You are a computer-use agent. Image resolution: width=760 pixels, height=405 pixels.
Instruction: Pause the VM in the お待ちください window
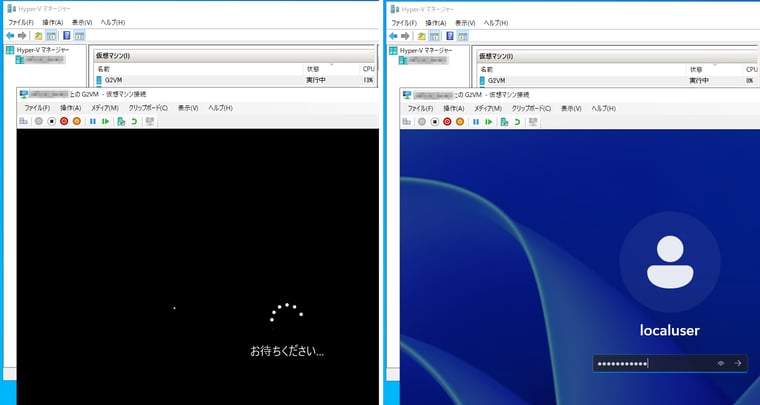[93, 122]
